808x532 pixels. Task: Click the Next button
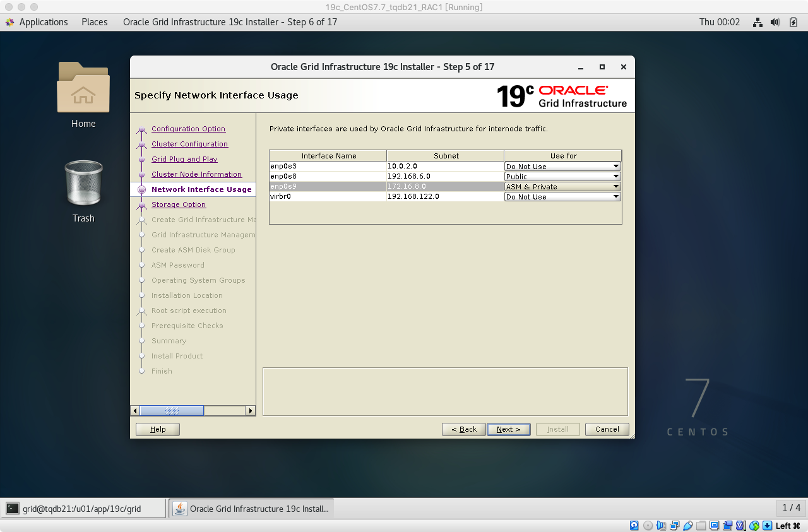pyautogui.click(x=509, y=429)
